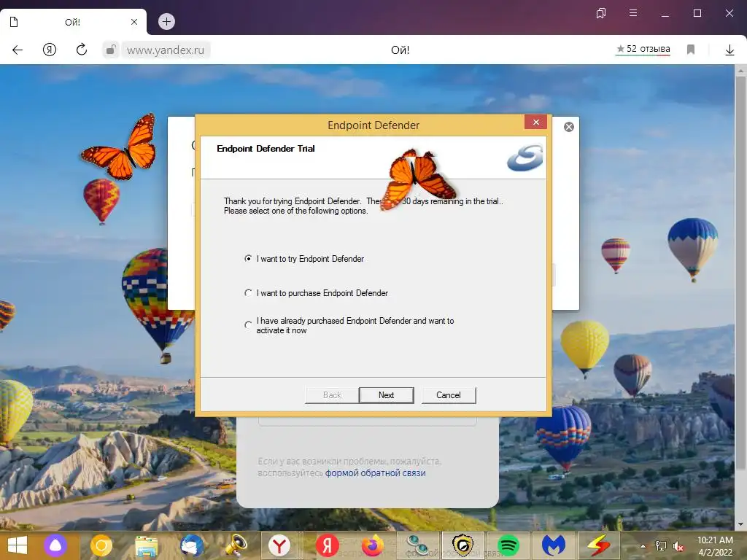Click the www.yandex.ru address field

[x=166, y=50]
